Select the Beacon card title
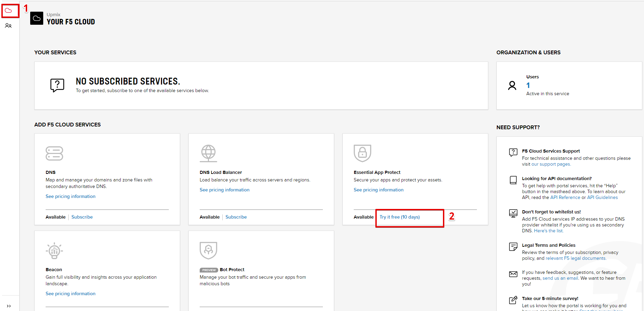This screenshot has width=644, height=311. (54, 269)
